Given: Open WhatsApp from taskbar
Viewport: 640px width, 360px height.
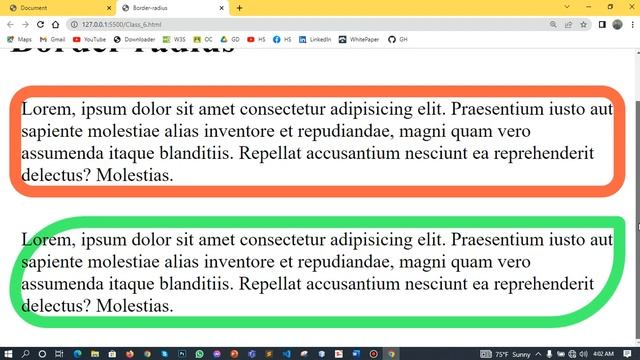Looking at the screenshot, I should pyautogui.click(x=199, y=354).
